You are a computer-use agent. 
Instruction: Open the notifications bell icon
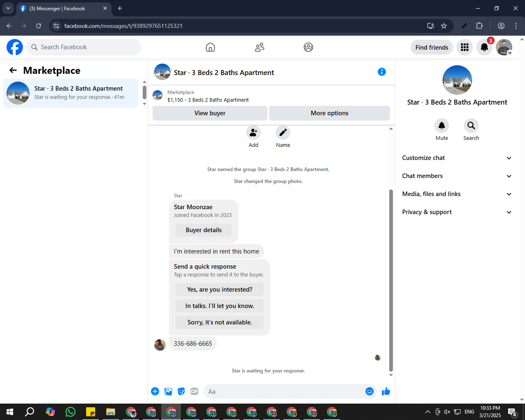coord(484,47)
